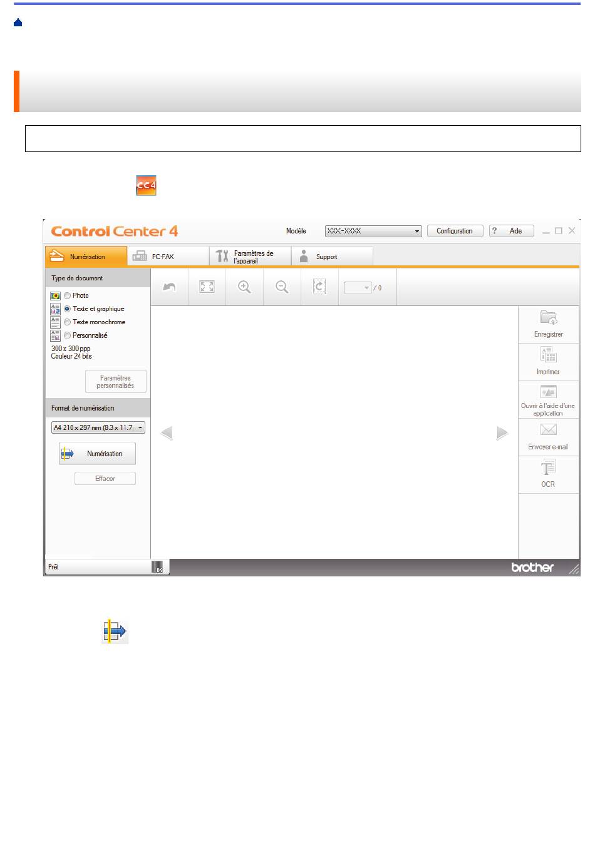This screenshot has height=868, width=595.
Task: Click the Couleur 24 bits text
Action: click(71, 356)
